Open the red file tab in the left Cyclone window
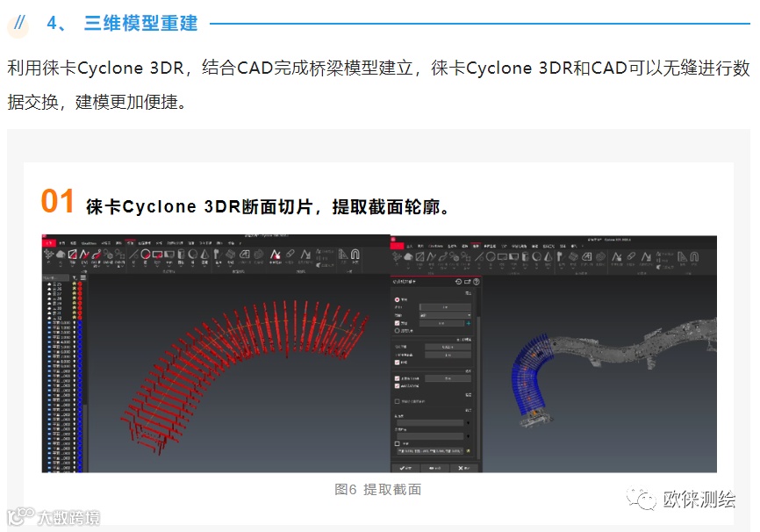Viewport: 760px width, 532px height. point(48,242)
